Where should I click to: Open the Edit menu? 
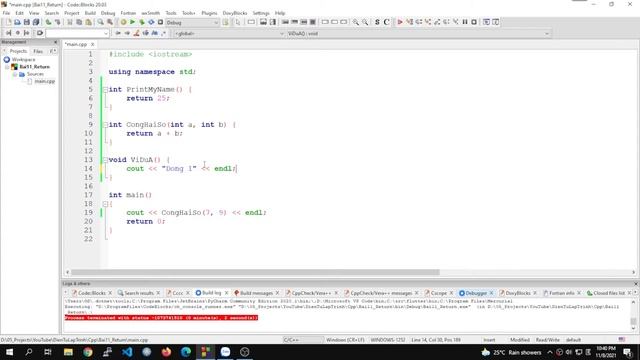(19, 13)
